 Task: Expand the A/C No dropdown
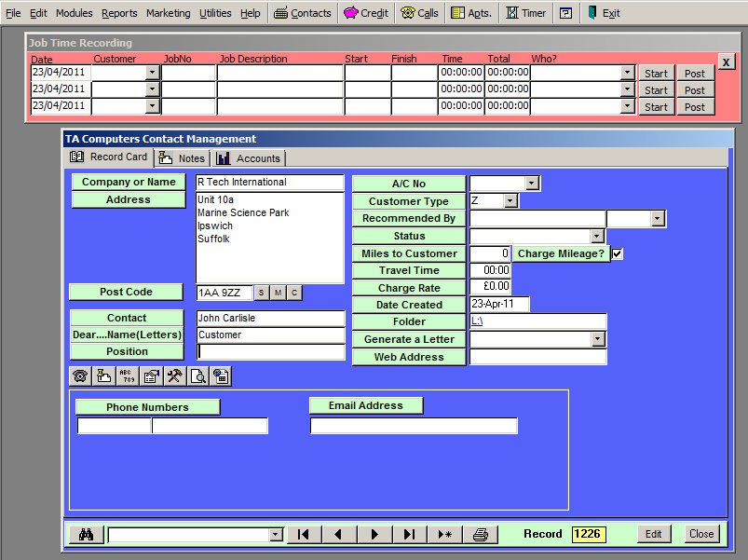point(532,184)
